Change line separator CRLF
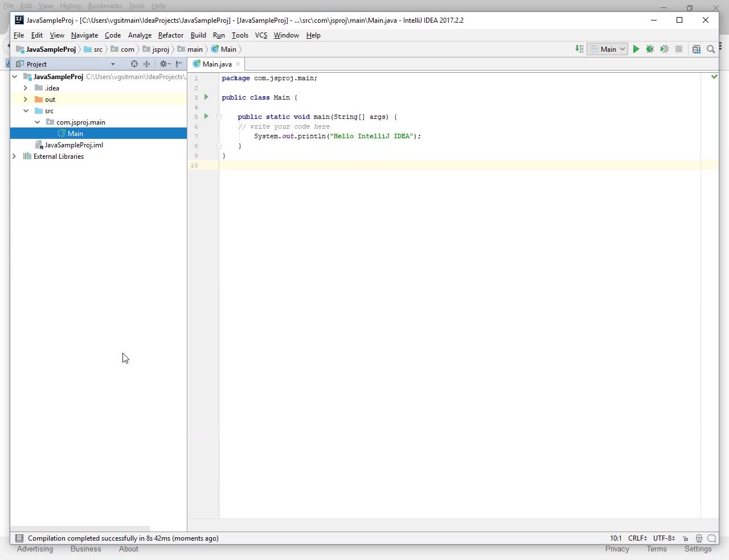The image size is (729, 560). (x=637, y=538)
